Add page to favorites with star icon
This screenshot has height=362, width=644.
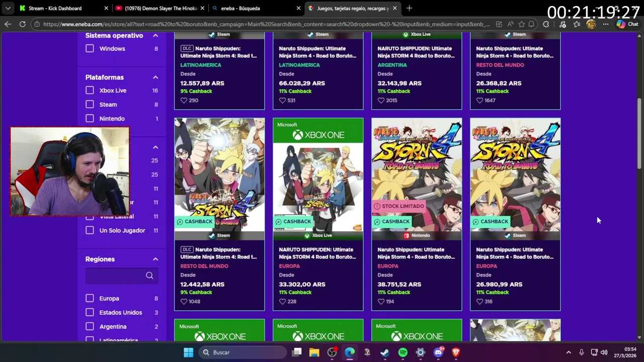pyautogui.click(x=521, y=24)
